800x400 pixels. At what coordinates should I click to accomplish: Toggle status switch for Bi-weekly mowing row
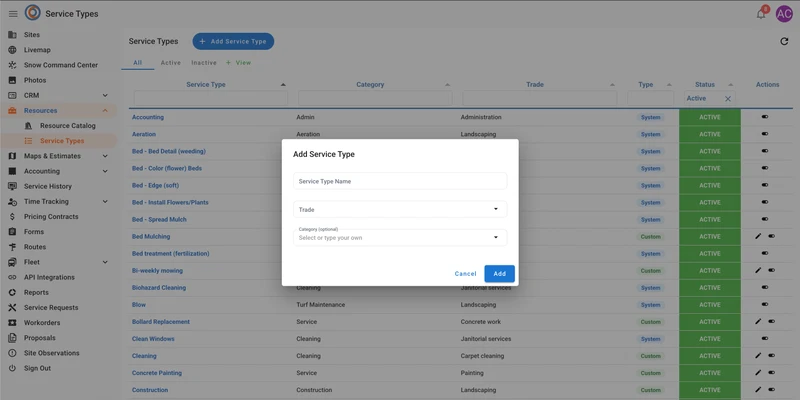point(771,270)
